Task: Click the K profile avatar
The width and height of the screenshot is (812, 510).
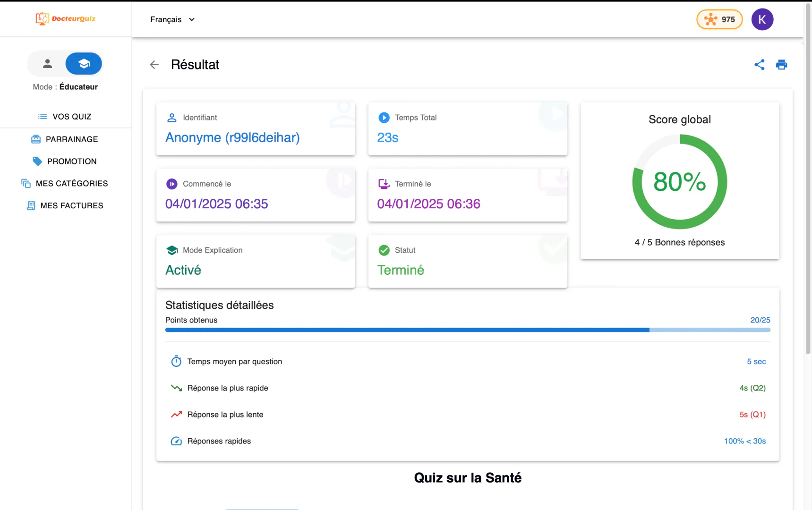Action: point(762,19)
